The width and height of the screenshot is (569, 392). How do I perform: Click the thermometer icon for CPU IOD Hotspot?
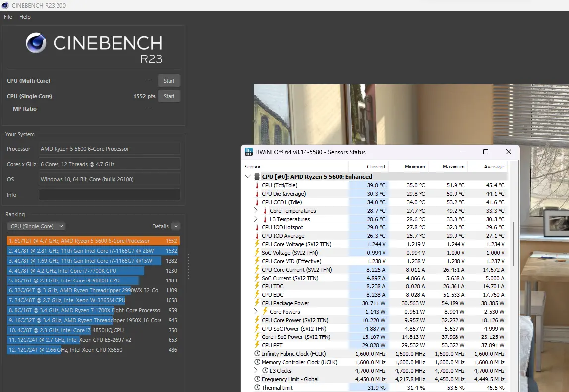click(257, 227)
